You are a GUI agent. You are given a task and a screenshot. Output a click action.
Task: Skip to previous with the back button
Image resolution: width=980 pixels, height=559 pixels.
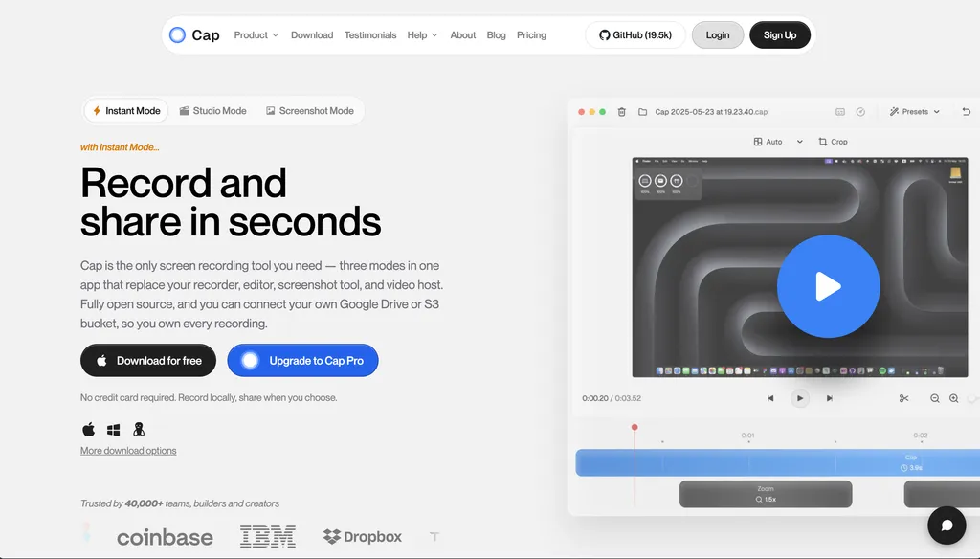(770, 398)
